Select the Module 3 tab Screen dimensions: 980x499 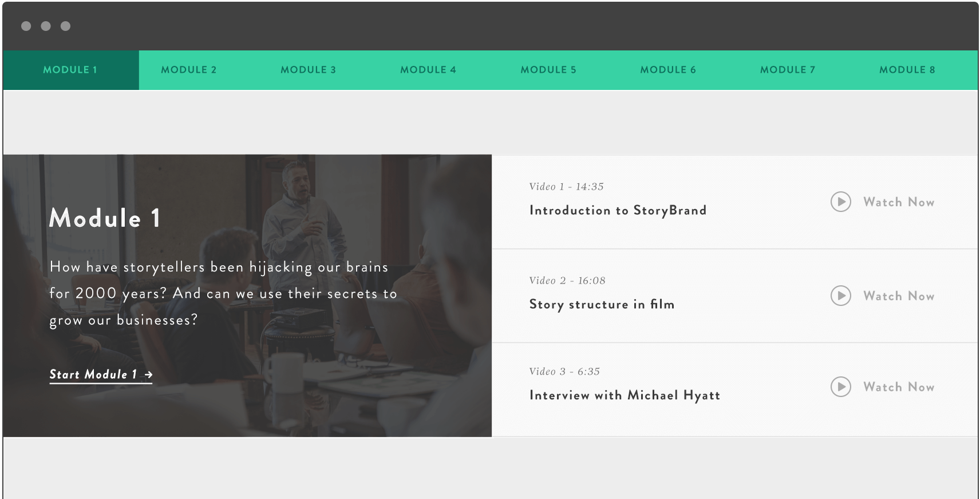click(308, 70)
